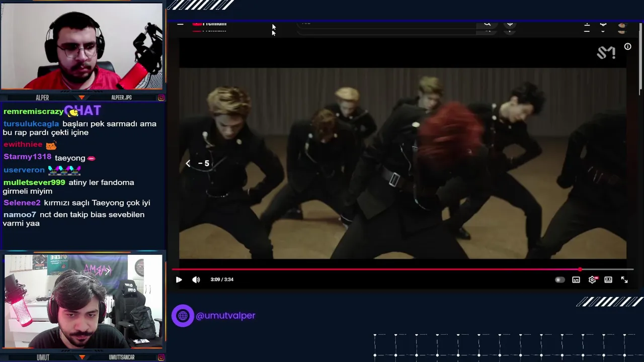Open the YouTube create/upload button

[x=587, y=25]
